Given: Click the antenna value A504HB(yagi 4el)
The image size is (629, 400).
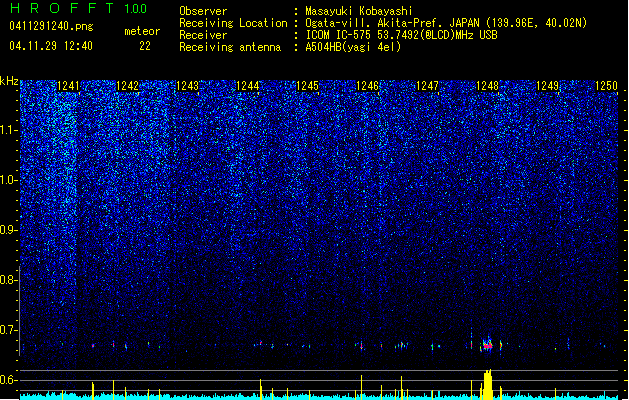Looking at the screenshot, I should click(x=353, y=47).
